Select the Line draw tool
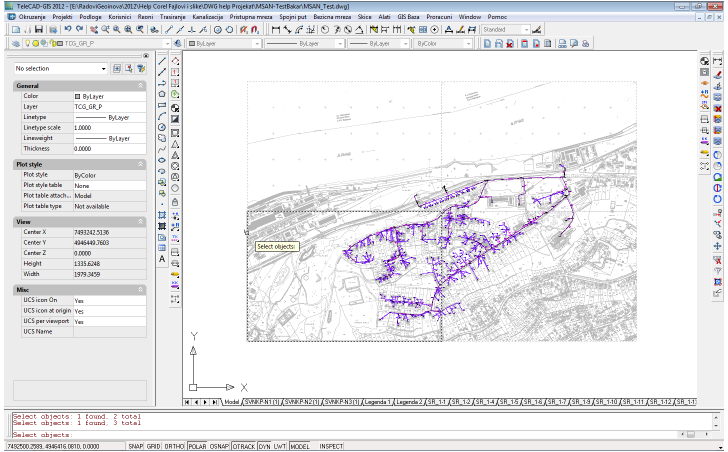The width and height of the screenshot is (728, 452). [x=163, y=60]
